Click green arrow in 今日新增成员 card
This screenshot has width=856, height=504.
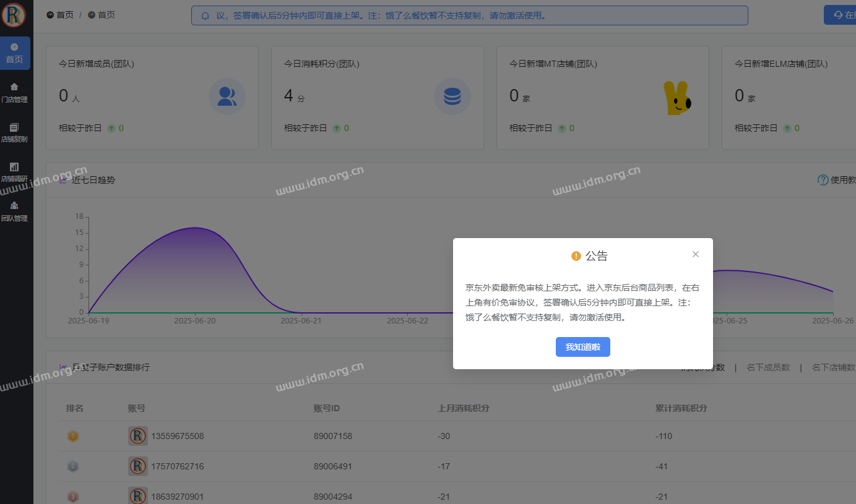[x=111, y=128]
